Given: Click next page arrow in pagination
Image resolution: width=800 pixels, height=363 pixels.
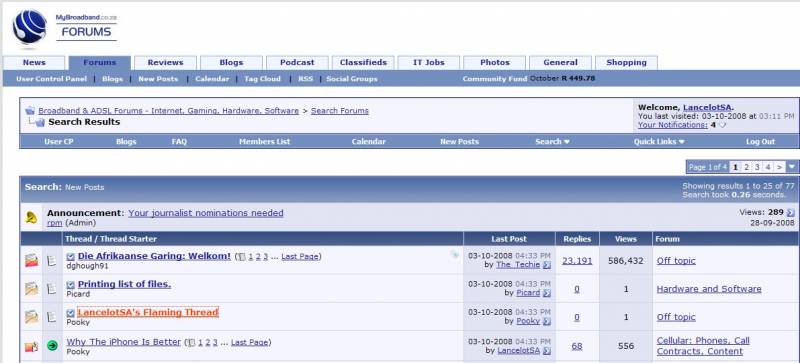Looking at the screenshot, I should [x=779, y=167].
